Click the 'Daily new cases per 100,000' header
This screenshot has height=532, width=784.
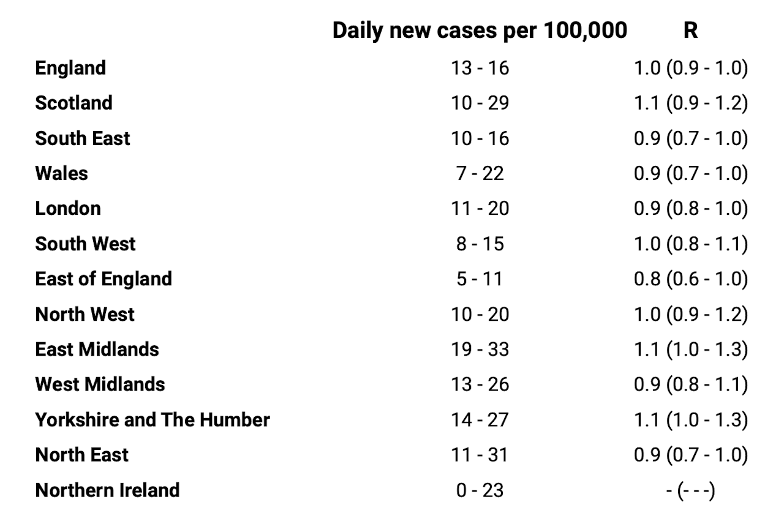tap(480, 31)
